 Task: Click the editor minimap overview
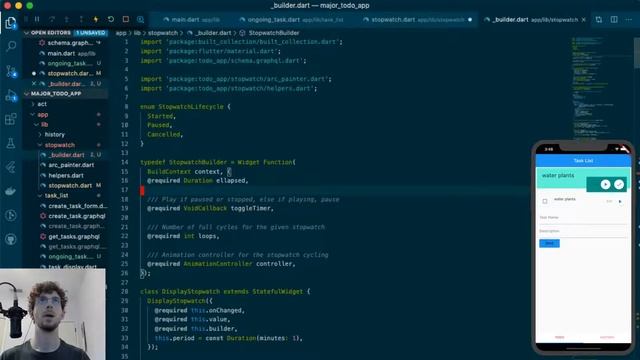601,89
